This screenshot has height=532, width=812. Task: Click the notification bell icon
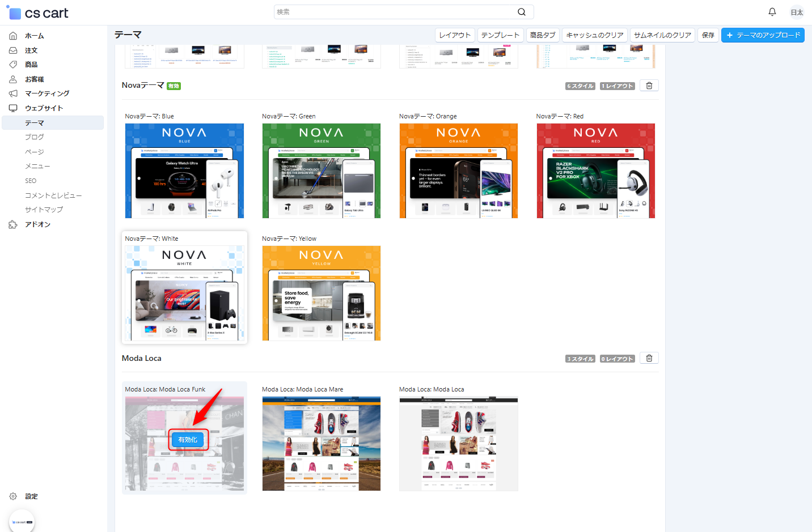coord(772,12)
